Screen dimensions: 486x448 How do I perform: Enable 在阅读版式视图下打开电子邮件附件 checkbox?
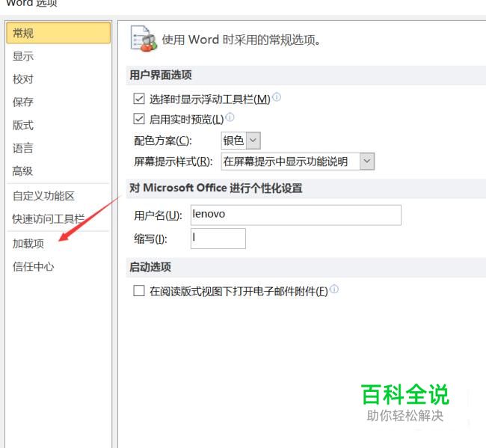point(139,291)
